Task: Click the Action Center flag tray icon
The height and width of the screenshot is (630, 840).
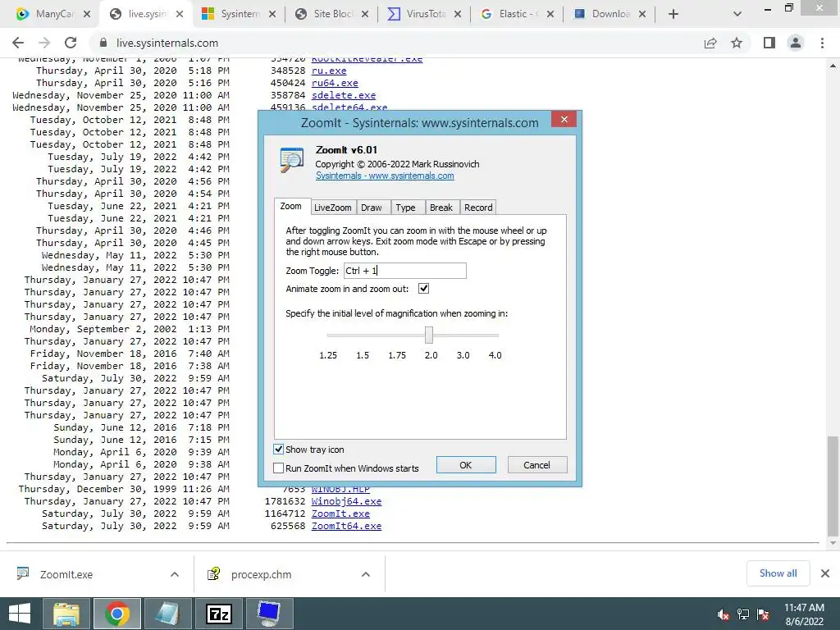Action: click(x=763, y=614)
